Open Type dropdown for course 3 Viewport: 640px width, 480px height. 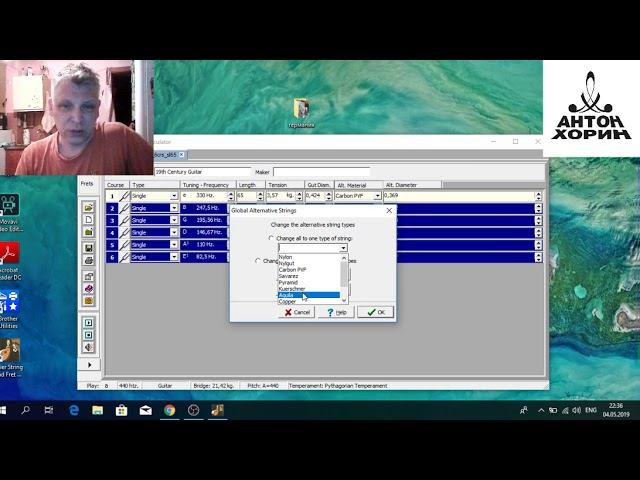(174, 220)
